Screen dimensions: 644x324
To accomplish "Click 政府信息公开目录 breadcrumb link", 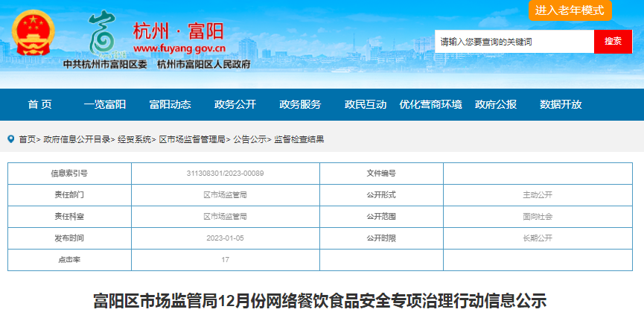I will 77,139.
